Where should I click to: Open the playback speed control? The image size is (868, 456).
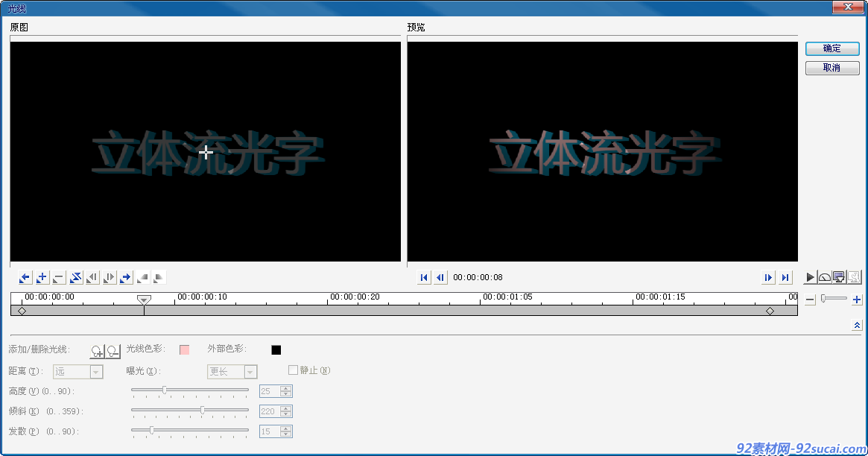pos(824,277)
